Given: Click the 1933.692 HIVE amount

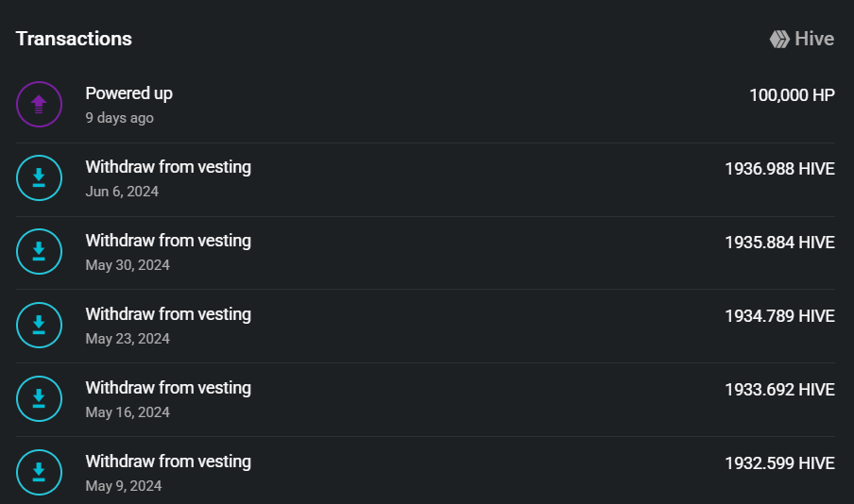Looking at the screenshot, I should 779,390.
